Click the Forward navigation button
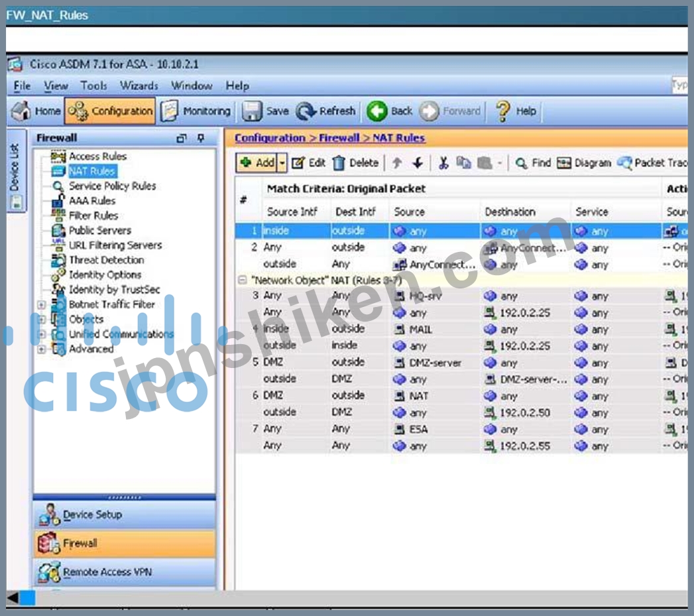The image size is (694, 616). [x=450, y=111]
